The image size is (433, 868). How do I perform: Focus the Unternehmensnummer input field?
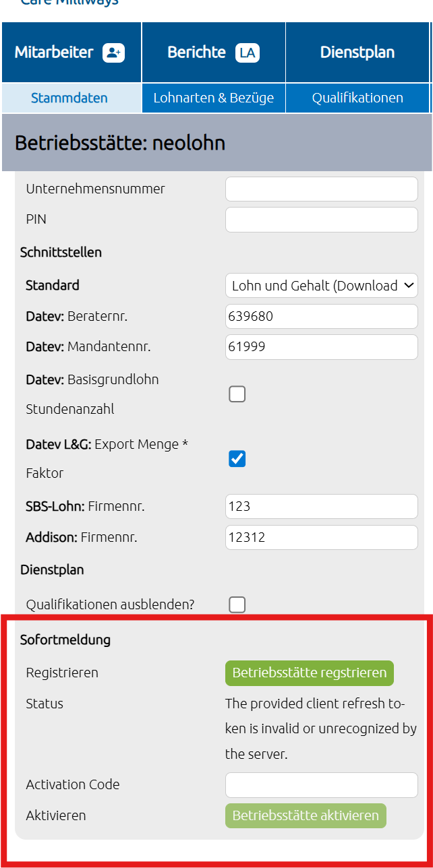pyautogui.click(x=322, y=189)
